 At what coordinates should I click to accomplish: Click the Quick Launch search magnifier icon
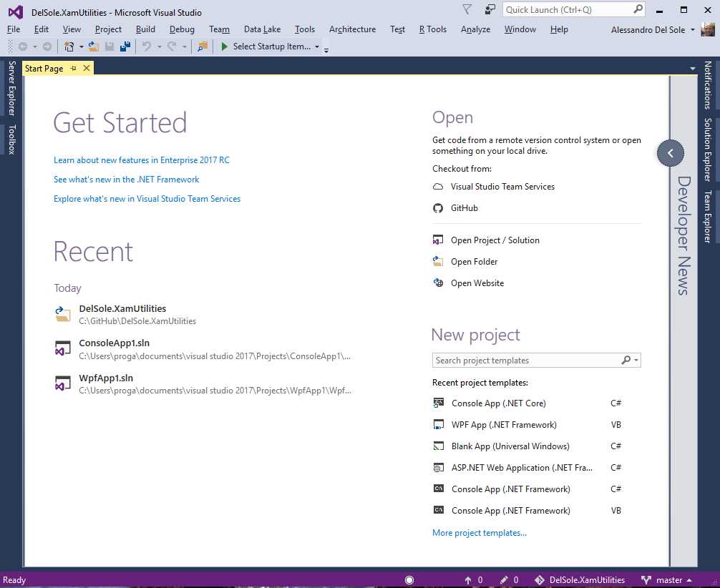click(638, 9)
